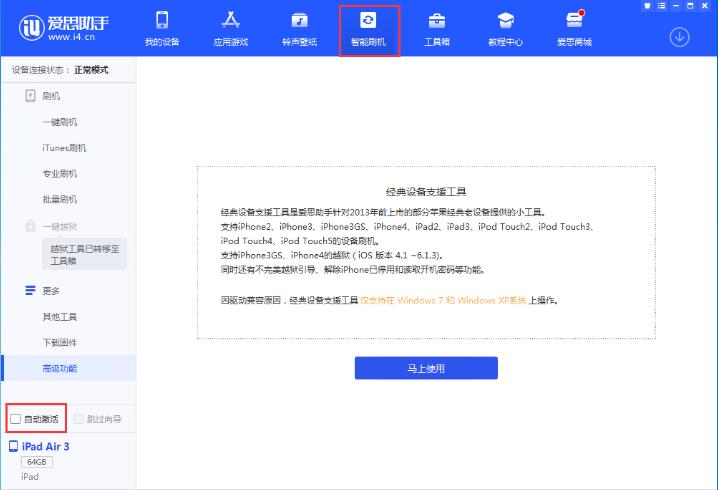Collapse the 刷机 section in sidebar
Screen dimensions: 718x490
tap(50, 96)
